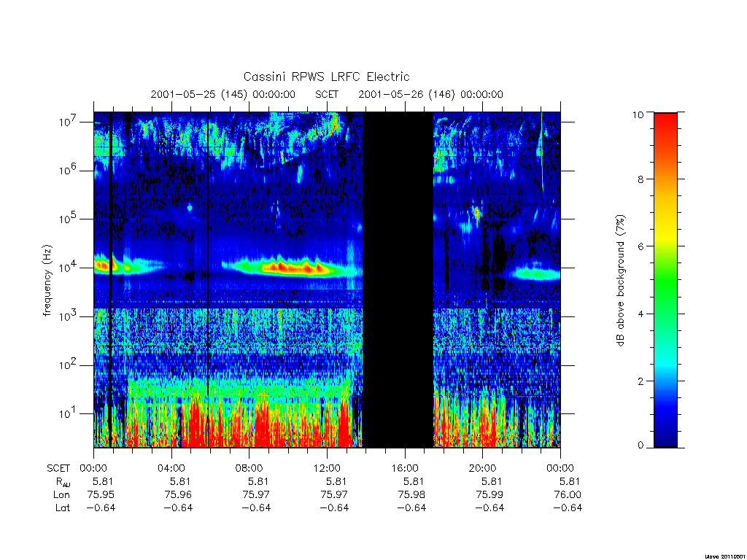The width and height of the screenshot is (747, 560).
Task: Click the longitude value '75.99'
Action: coord(489,495)
